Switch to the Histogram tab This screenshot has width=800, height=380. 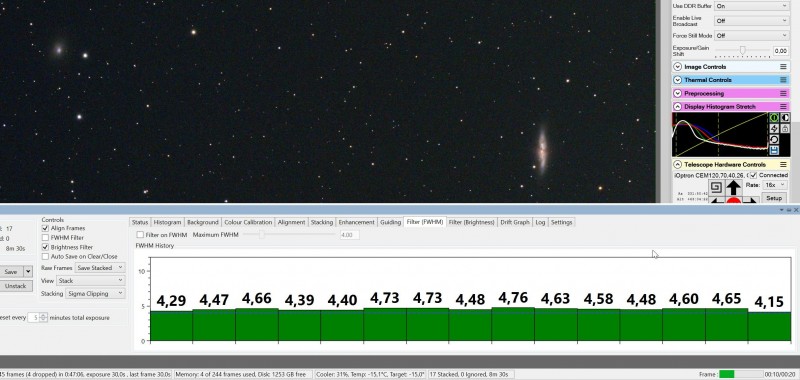167,222
